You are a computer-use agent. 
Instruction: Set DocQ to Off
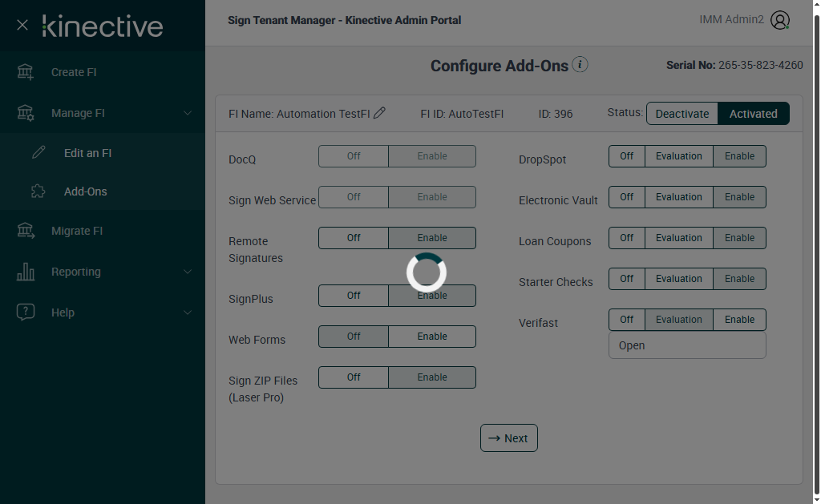click(x=354, y=156)
